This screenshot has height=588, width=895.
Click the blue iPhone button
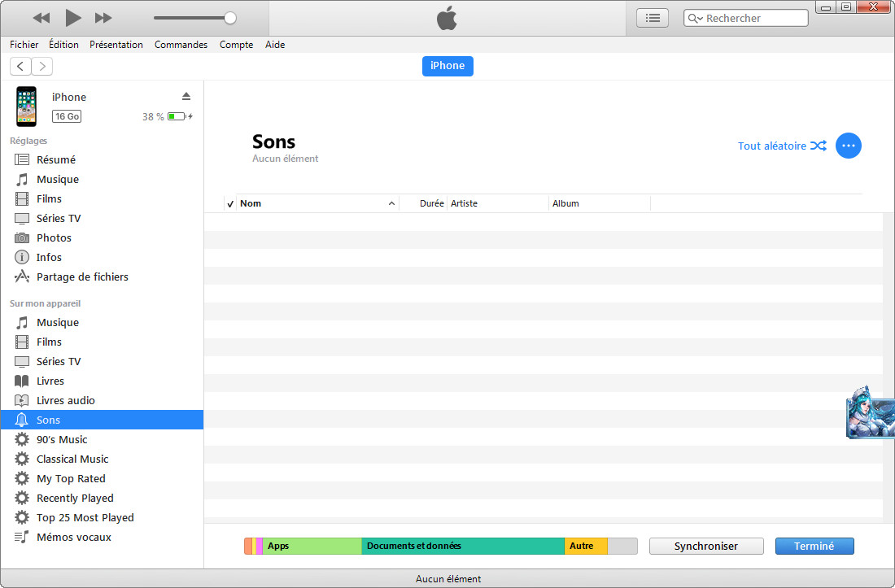pyautogui.click(x=447, y=66)
